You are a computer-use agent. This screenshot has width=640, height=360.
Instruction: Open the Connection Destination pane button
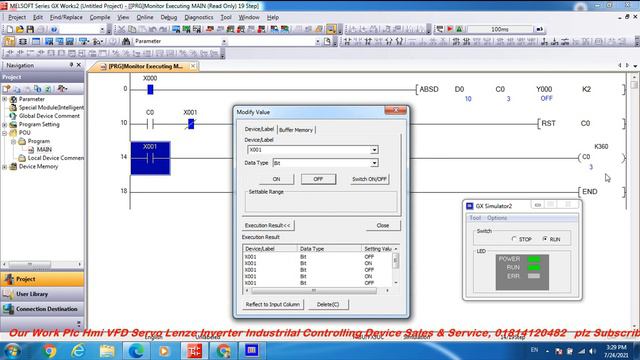[42, 309]
